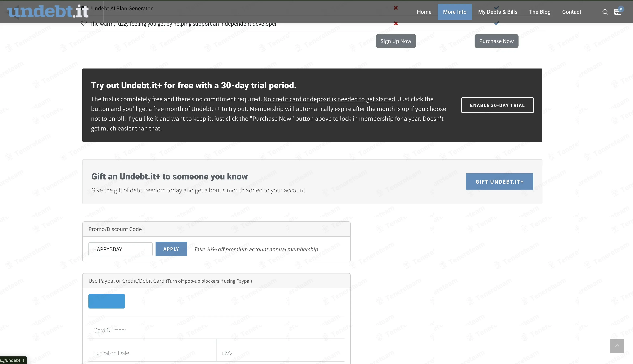The image size is (633, 364).
Task: Open The Blog menu item
Action: point(540,12)
